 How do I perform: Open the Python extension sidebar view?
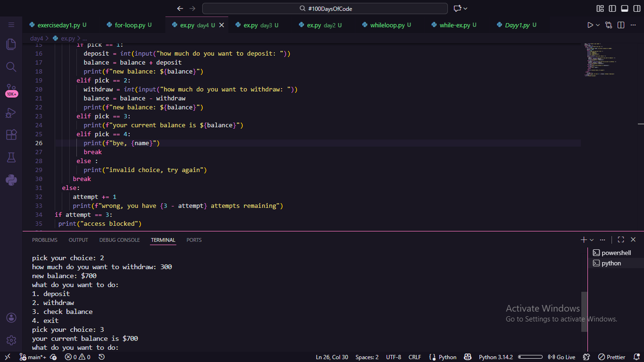(11, 180)
